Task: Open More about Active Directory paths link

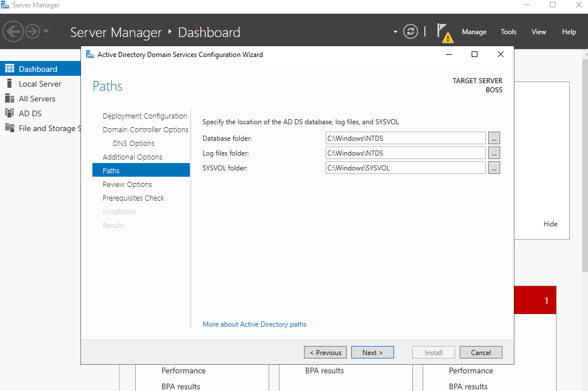Action: point(254,324)
